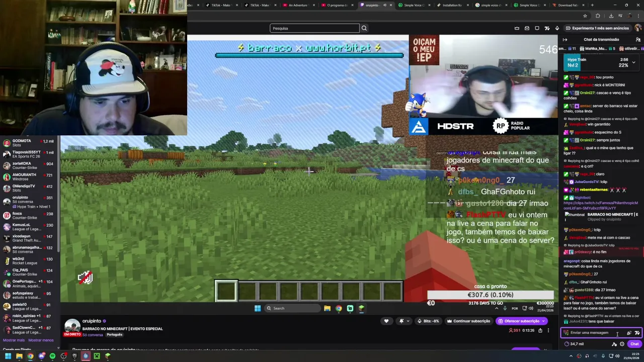Click Experimenta 1 mês sem anúncios button
Viewport: 644px width, 362px height.
pos(597,28)
